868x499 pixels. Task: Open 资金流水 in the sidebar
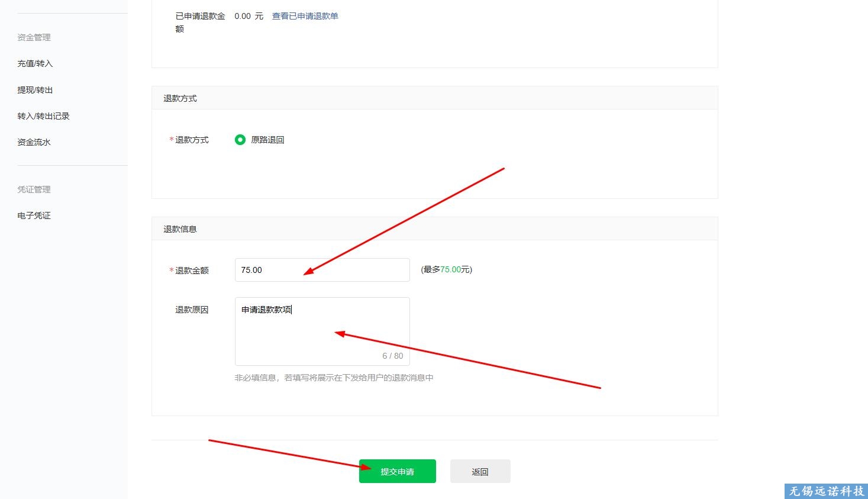coord(34,142)
